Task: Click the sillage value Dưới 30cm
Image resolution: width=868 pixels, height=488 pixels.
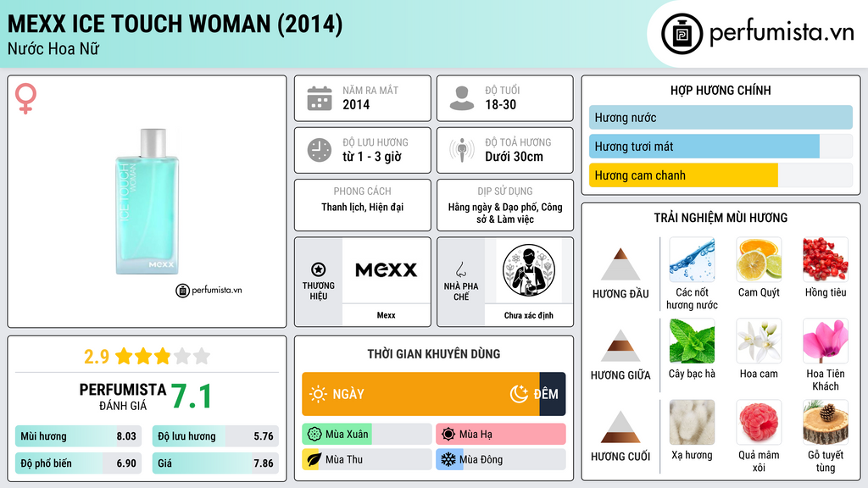Action: [x=515, y=157]
